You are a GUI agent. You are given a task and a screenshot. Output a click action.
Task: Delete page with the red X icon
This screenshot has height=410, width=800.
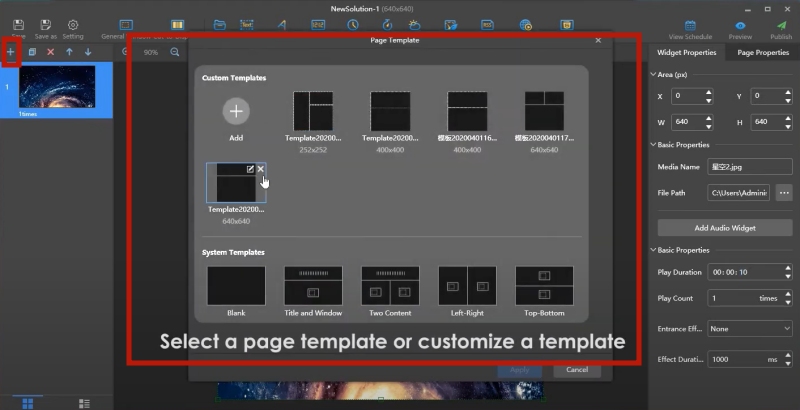coord(50,52)
